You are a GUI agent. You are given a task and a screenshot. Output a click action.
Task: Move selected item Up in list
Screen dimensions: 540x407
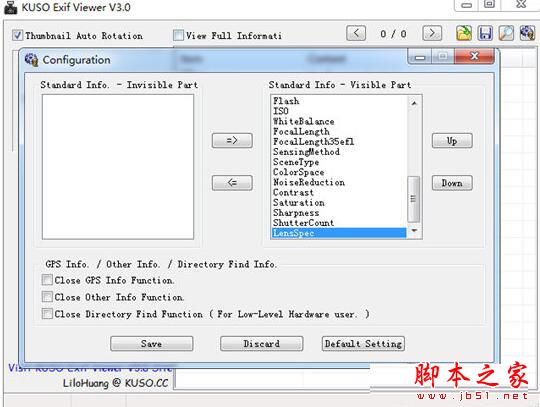coord(452,140)
